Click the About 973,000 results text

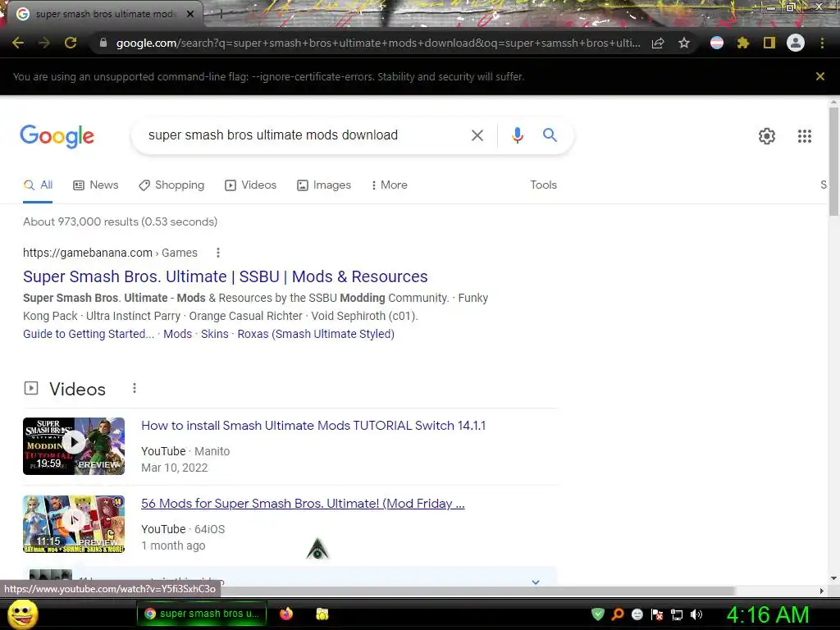tap(120, 221)
